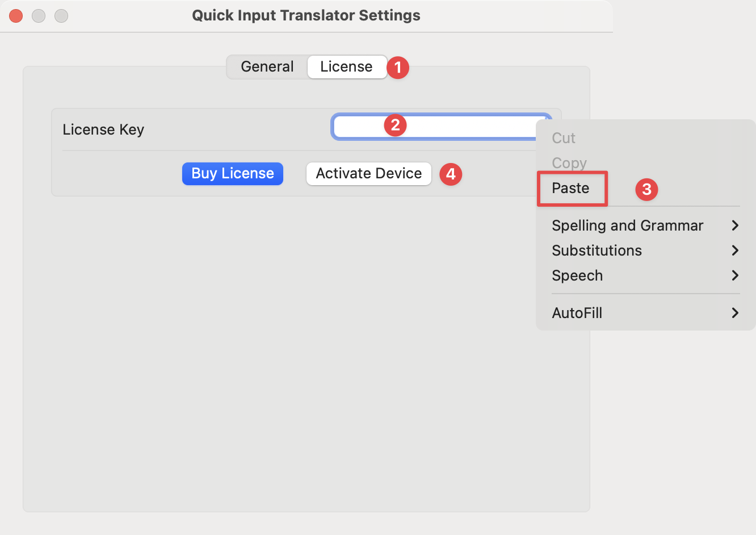Click the chevron next to Spelling and Grammar
The image size is (756, 535).
coord(735,225)
